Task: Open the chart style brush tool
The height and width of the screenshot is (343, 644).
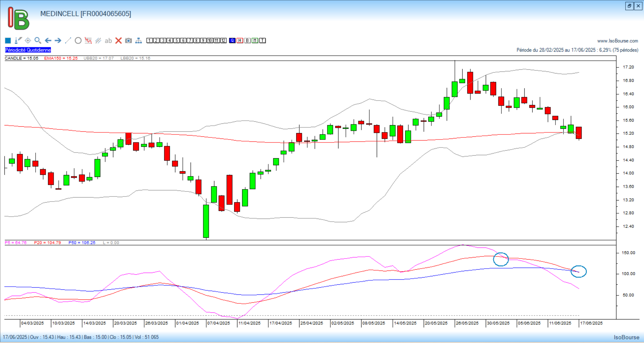Action: pos(18,41)
